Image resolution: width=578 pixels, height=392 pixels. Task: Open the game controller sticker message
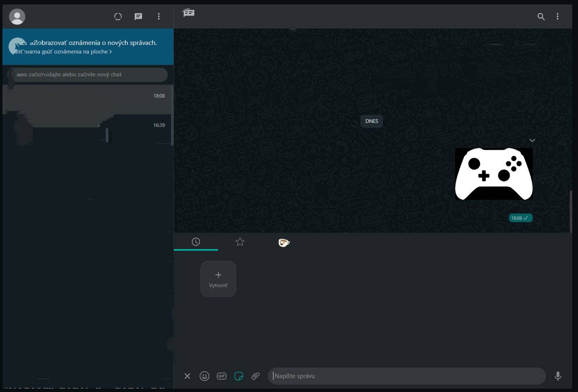click(494, 174)
